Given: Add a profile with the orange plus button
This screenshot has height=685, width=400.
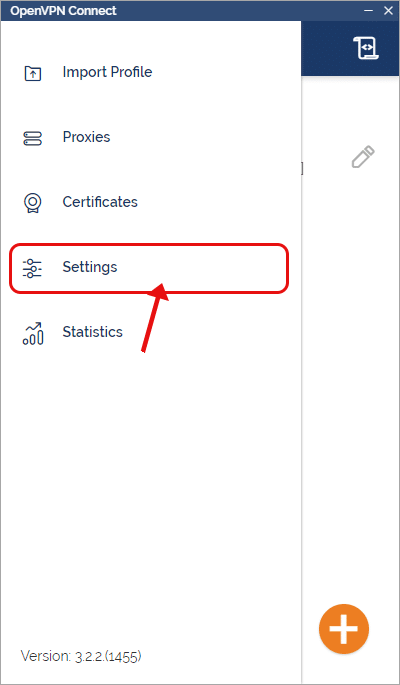Looking at the screenshot, I should click(x=344, y=629).
